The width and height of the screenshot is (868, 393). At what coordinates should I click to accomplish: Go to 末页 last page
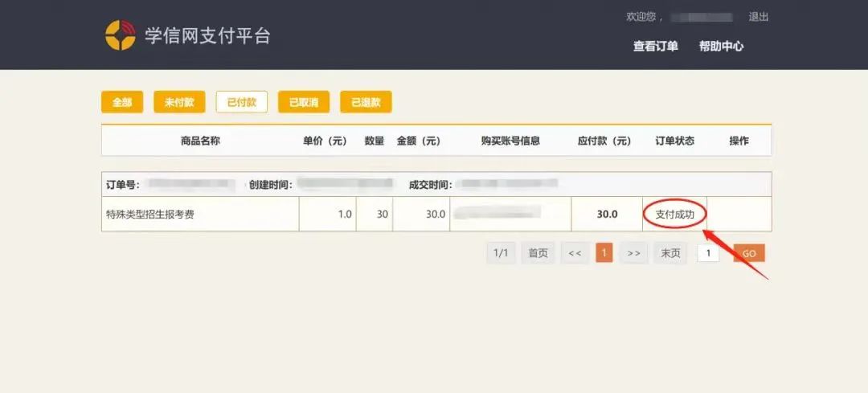(x=669, y=253)
